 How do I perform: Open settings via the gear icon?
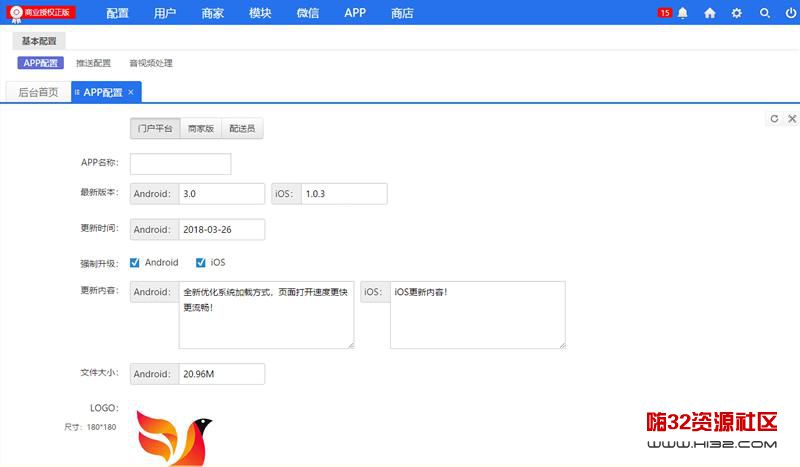point(737,13)
